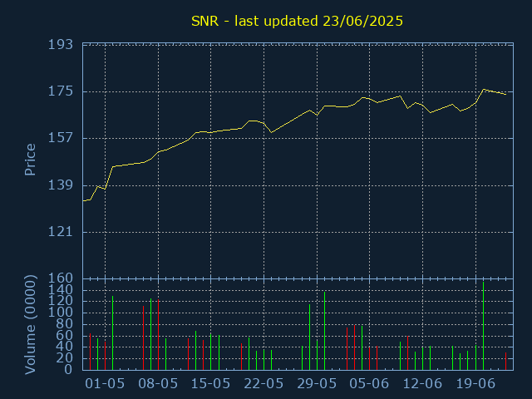Click the 08-05 date label
Viewport: 532px width, 399px height.
(x=158, y=384)
